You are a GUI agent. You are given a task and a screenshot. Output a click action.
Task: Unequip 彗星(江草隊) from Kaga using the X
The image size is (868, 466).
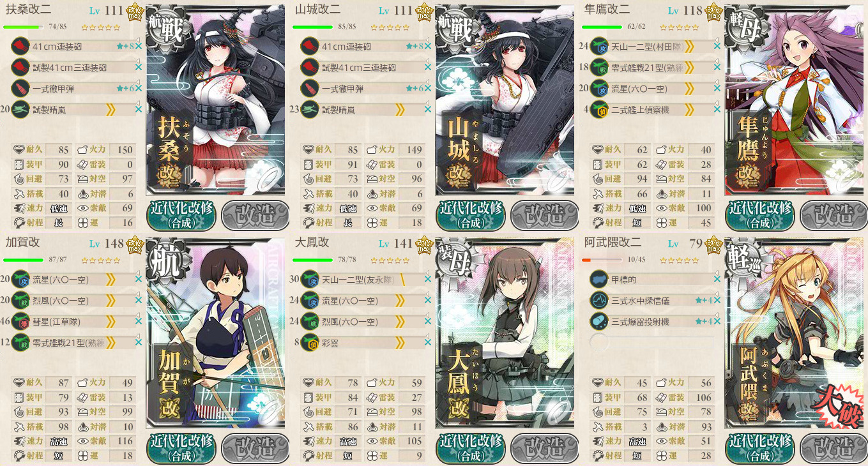pos(139,321)
